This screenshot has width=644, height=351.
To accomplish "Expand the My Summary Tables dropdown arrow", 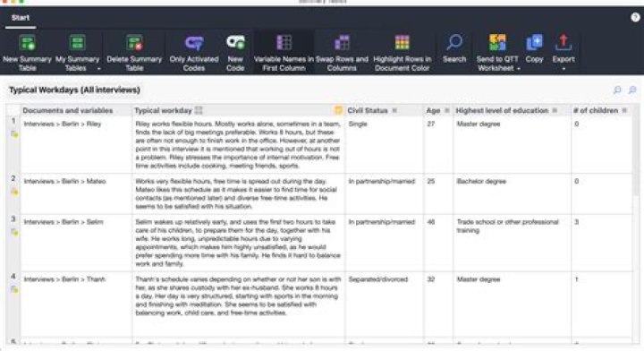I will pyautogui.click(x=99, y=69).
